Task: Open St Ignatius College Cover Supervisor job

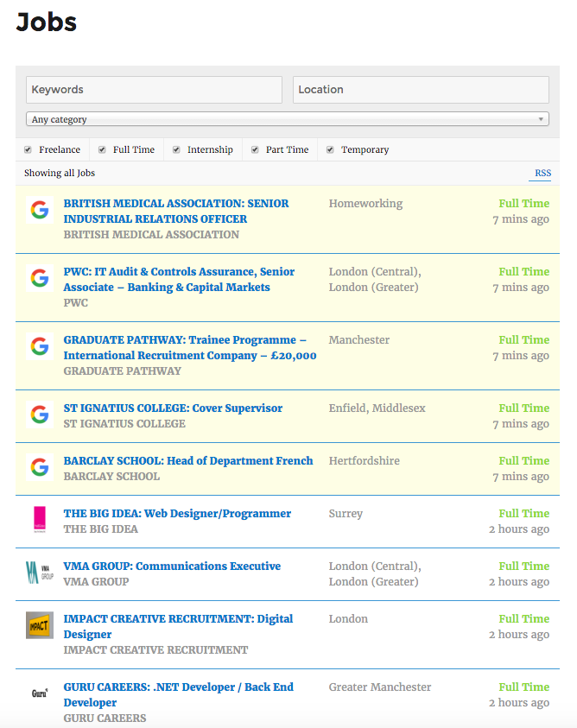Action: click(x=173, y=408)
